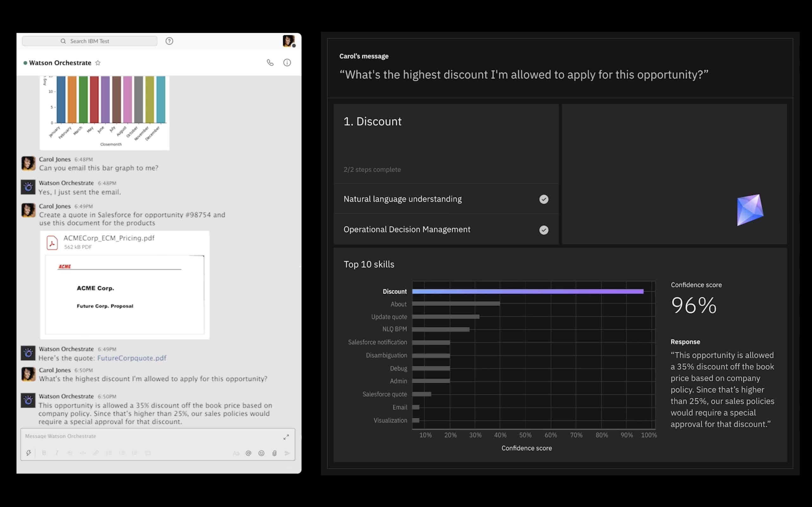Open the conversation info icon

(x=287, y=63)
